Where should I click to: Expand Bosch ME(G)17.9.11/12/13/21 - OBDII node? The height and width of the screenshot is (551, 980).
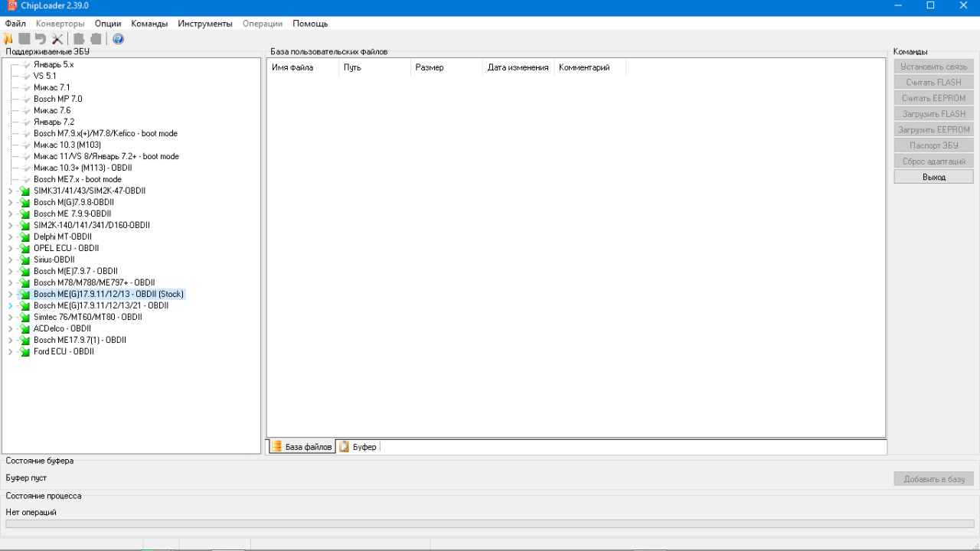[x=11, y=306]
